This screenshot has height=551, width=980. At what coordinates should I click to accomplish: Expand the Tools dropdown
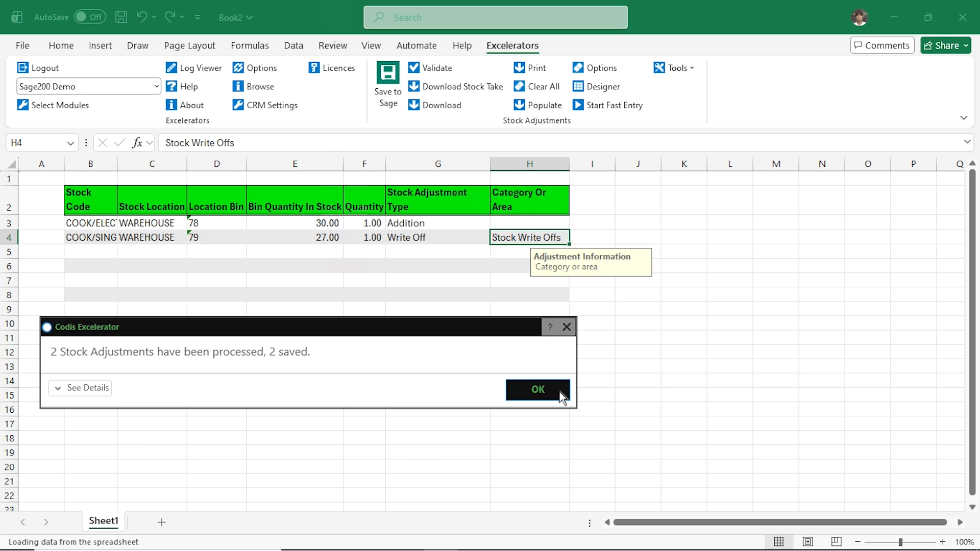click(x=674, y=67)
